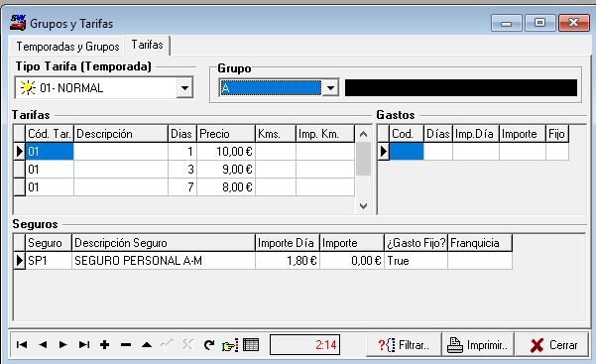Click Dias cell with value 7
This screenshot has width=596, height=364.
pos(182,187)
